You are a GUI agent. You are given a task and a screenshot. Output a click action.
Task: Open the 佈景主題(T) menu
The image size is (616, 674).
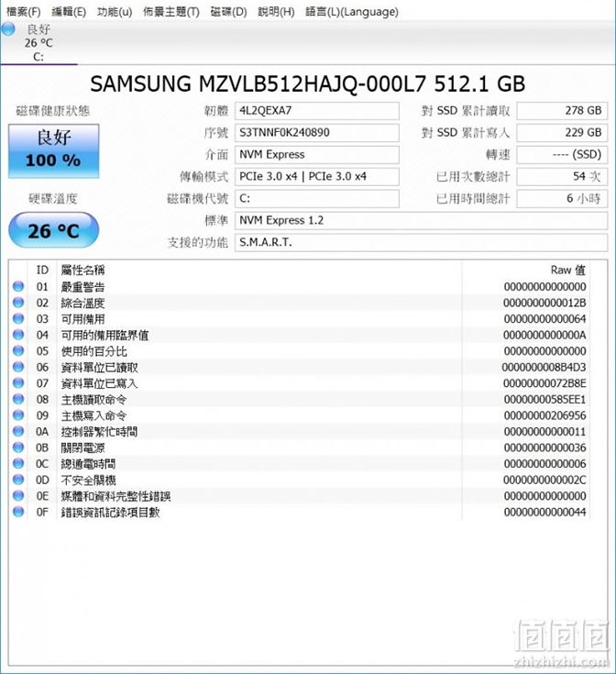click(x=171, y=12)
